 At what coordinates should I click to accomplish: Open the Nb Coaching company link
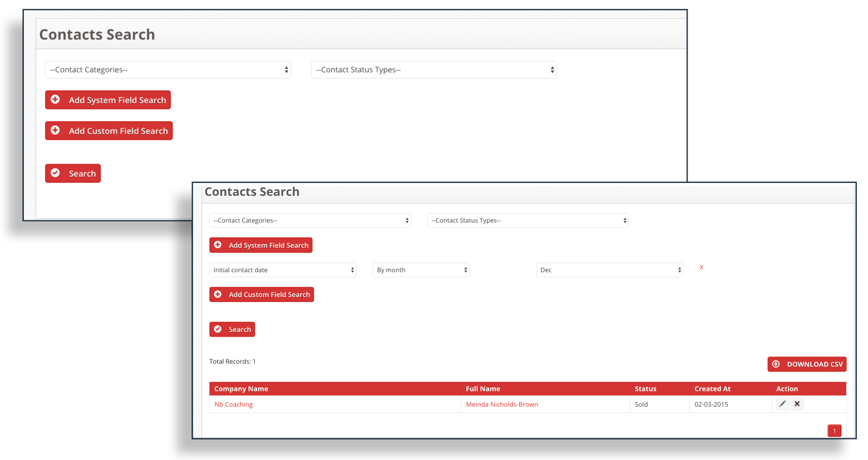234,404
